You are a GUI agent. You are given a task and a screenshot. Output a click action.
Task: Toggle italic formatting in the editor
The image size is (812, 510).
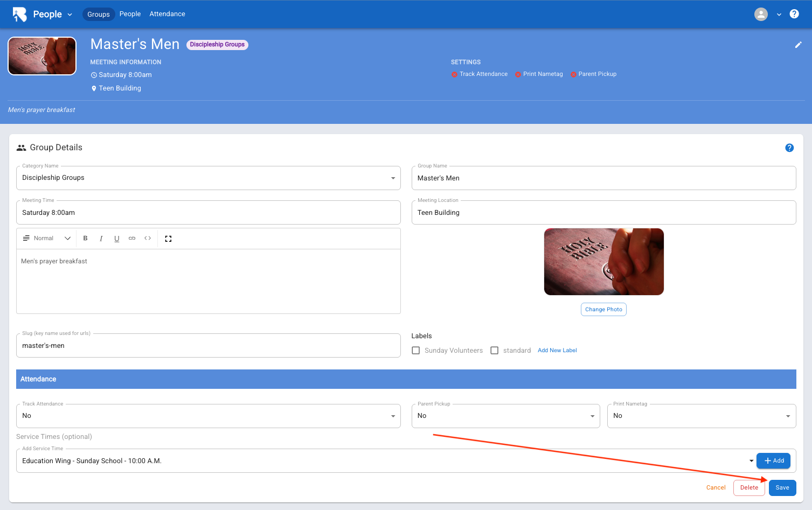(101, 239)
